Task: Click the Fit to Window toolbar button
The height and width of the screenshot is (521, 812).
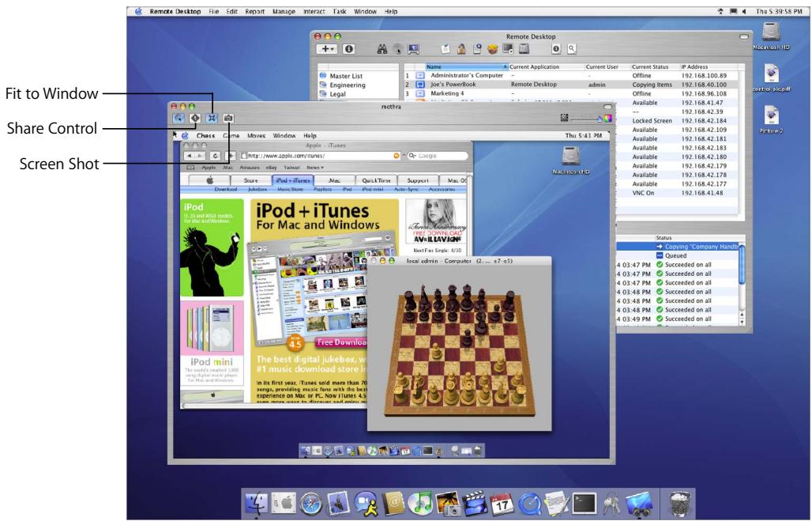Action: click(x=212, y=119)
